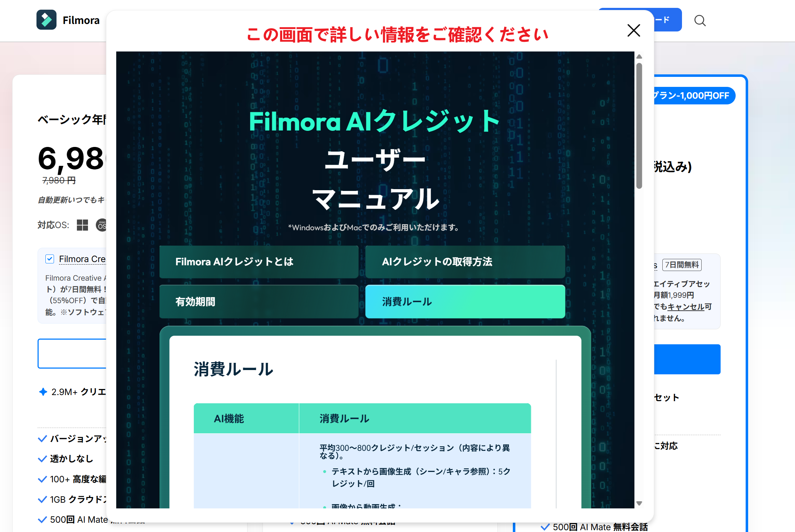Click the 税込み) text on the right
The width and height of the screenshot is (795, 532).
click(x=673, y=167)
